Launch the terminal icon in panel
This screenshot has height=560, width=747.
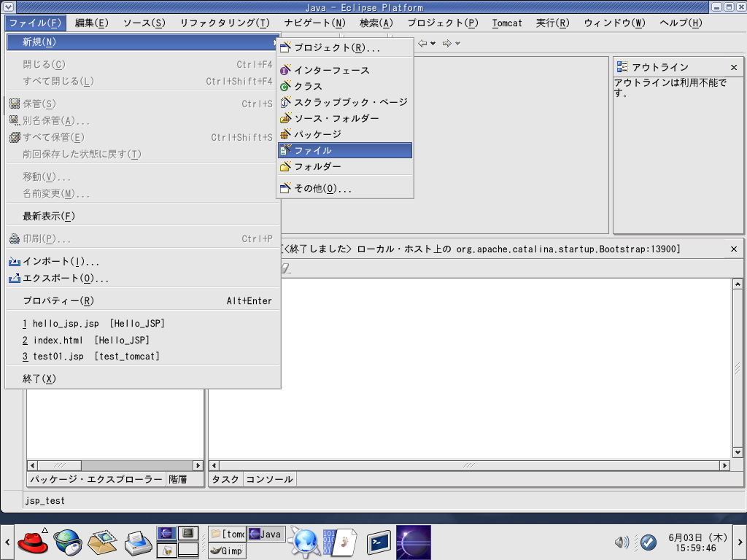[x=379, y=542]
